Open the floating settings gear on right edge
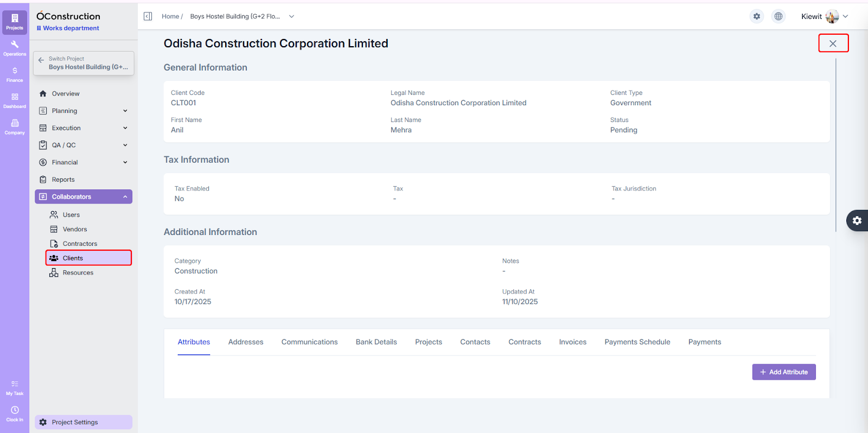Viewport: 868px width, 433px height. pyautogui.click(x=857, y=220)
